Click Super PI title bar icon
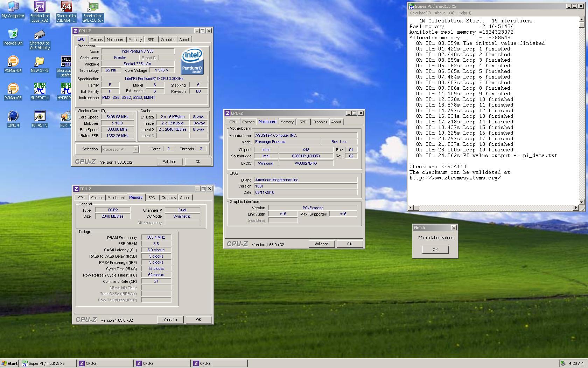This screenshot has height=368, width=588. [x=412, y=6]
